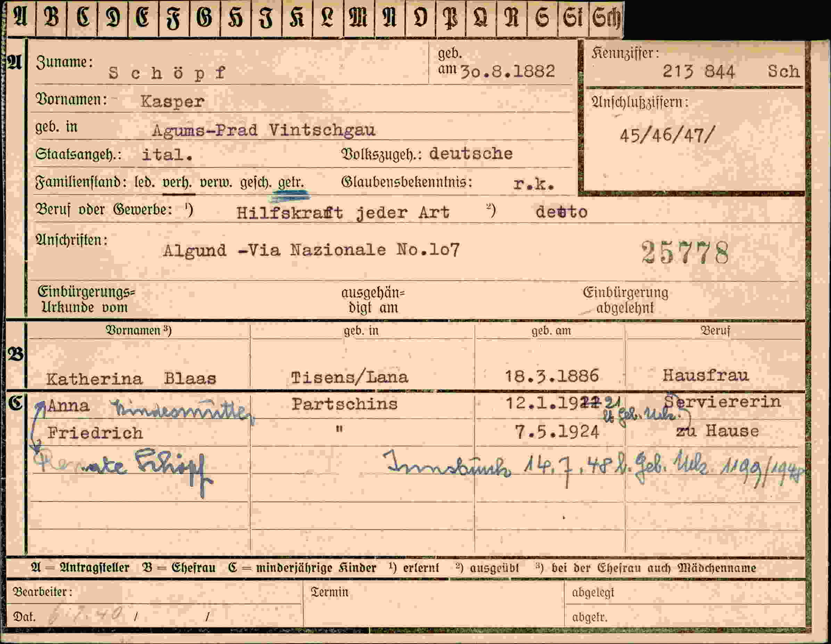Select the 'ausgehändigt am' label
831x644 pixels.
[373, 300]
